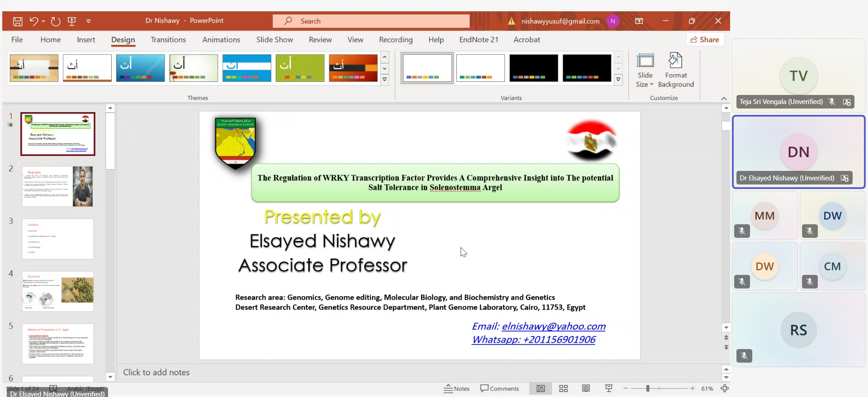This screenshot has height=397, width=868.
Task: Open the Animations tab
Action: point(221,40)
